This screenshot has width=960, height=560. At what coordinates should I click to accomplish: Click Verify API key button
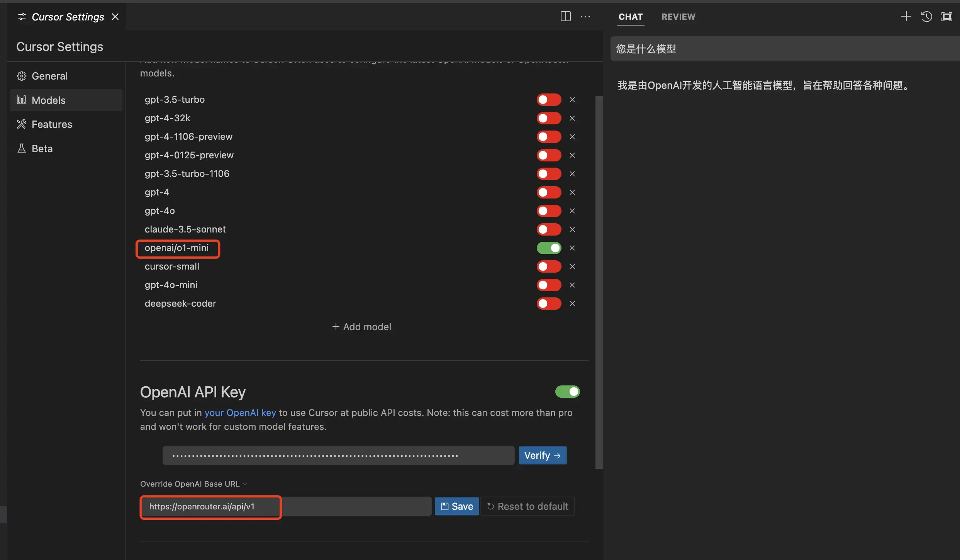click(543, 455)
